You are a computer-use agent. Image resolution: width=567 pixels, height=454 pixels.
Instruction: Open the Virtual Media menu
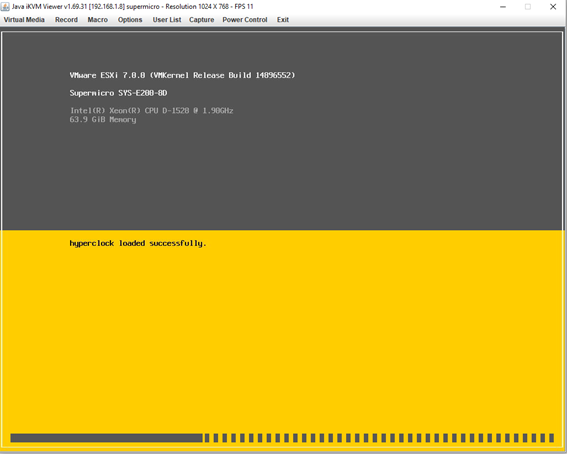point(24,20)
